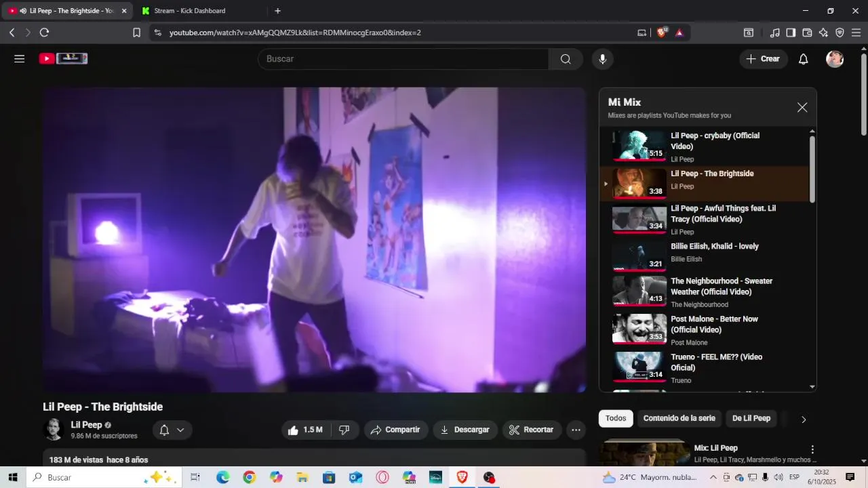Viewport: 868px width, 488px height.
Task: Open the Mix: Lil Peep recommended card
Action: (x=708, y=453)
